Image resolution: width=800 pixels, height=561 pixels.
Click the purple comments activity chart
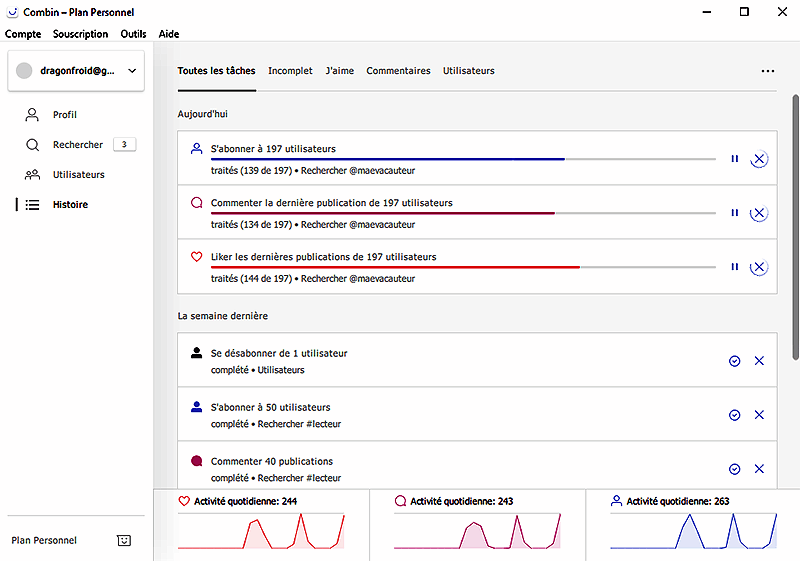[478, 531]
